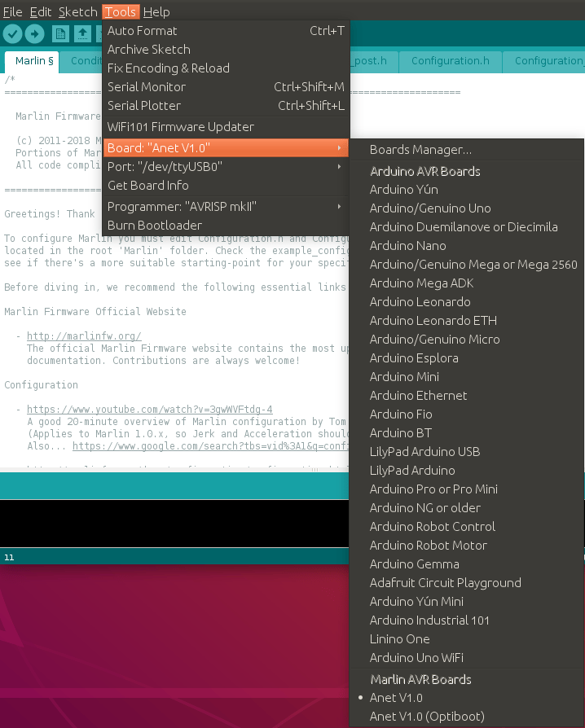This screenshot has height=728, width=585.
Task: Open the cut-off Configuration tab after Configuration.h
Action: [x=543, y=61]
